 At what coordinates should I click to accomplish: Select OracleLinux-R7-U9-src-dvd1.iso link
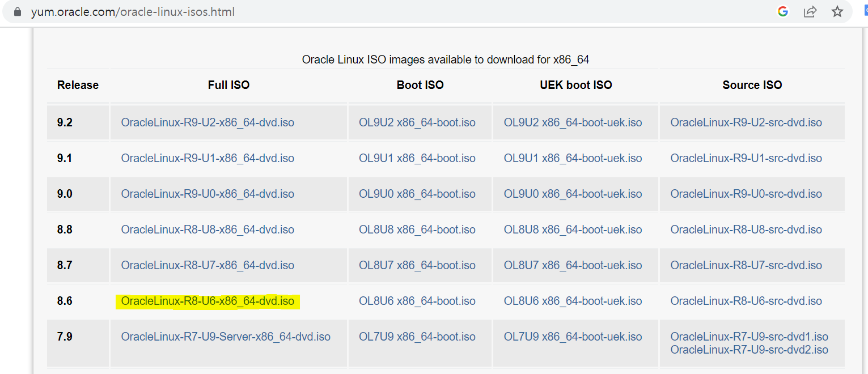coord(750,337)
